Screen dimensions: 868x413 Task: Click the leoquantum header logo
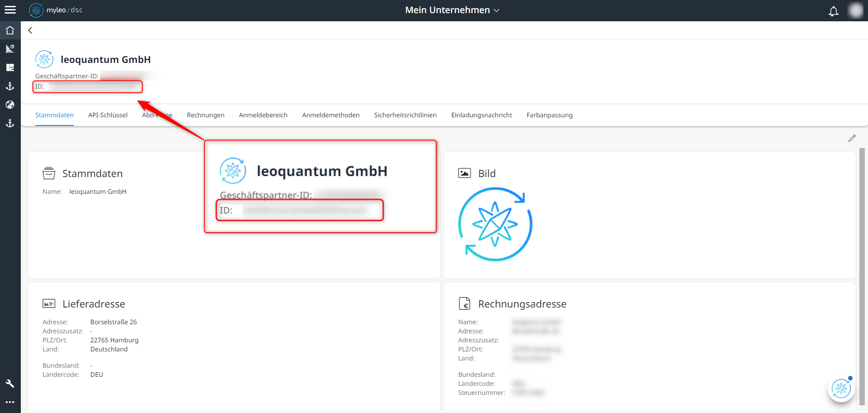(44, 59)
